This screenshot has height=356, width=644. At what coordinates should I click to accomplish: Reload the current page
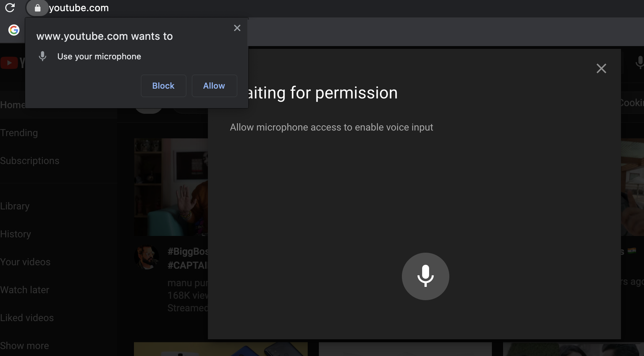point(10,8)
